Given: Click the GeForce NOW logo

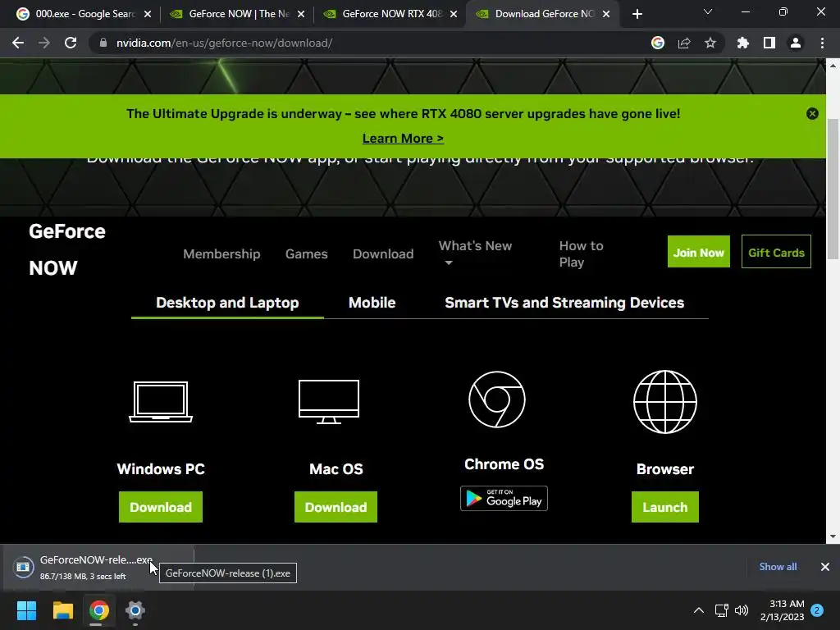Looking at the screenshot, I should [x=67, y=249].
